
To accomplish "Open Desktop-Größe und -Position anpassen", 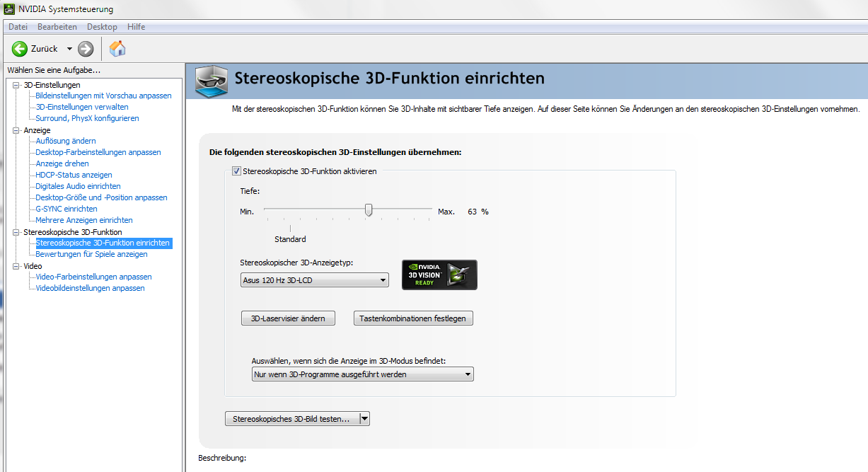I will pos(101,197).
